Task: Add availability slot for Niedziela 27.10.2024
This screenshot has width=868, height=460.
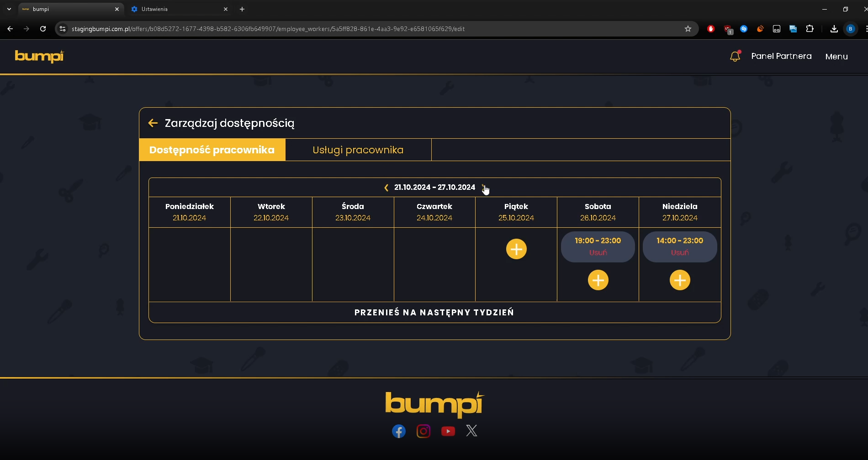Action: (x=680, y=280)
